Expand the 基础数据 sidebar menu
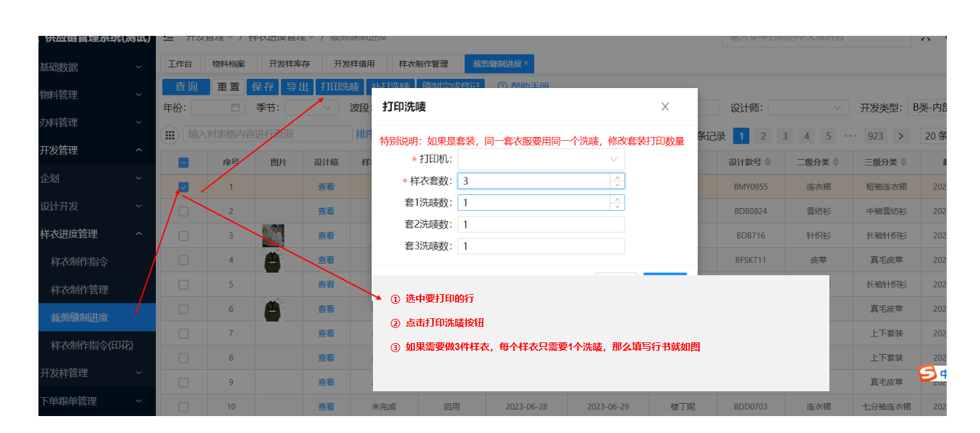 click(x=91, y=67)
